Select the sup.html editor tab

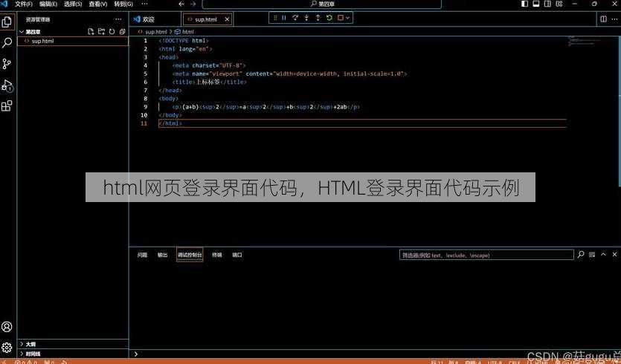point(206,19)
